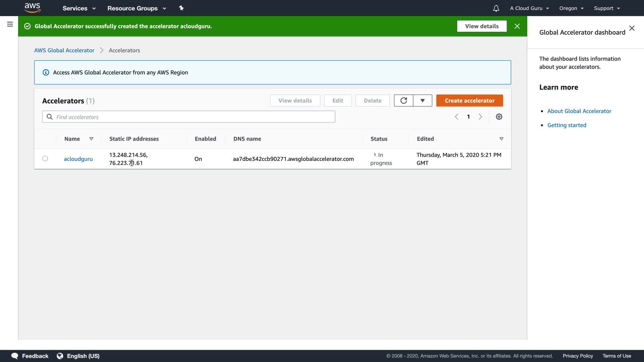This screenshot has height=362, width=644.
Task: Open the dropdown arrow beside refresh button
Action: (423, 101)
